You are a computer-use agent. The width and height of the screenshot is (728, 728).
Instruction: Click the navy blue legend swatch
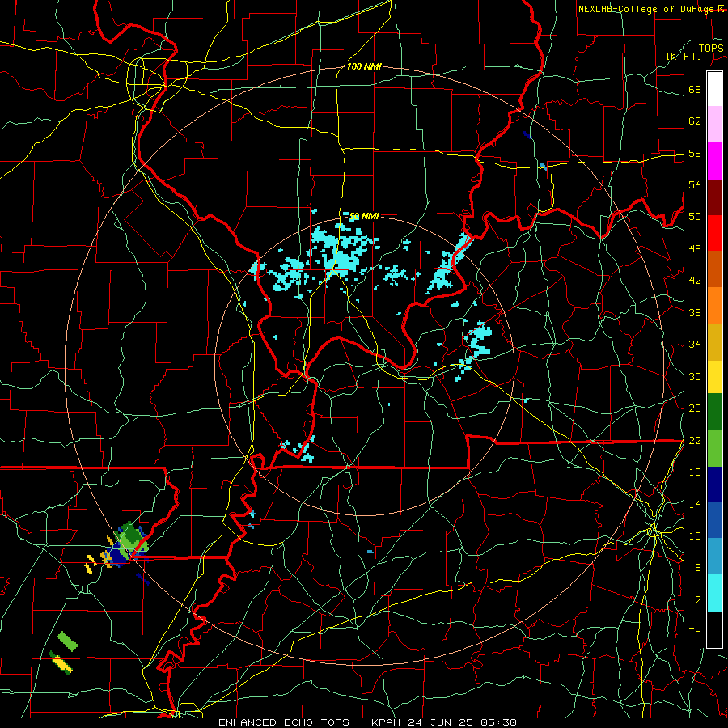coord(714,485)
